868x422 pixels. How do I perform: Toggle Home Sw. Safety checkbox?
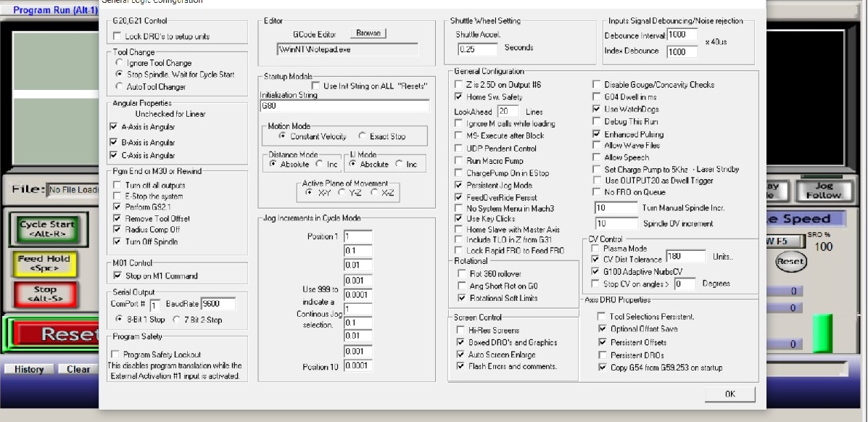coord(458,96)
